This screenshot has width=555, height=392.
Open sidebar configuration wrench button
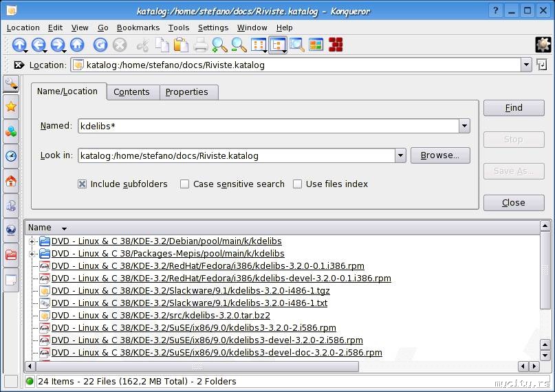coord(11,84)
